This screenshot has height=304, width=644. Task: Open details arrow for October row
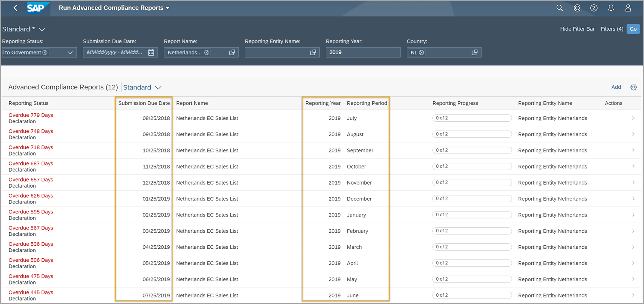[x=633, y=167]
